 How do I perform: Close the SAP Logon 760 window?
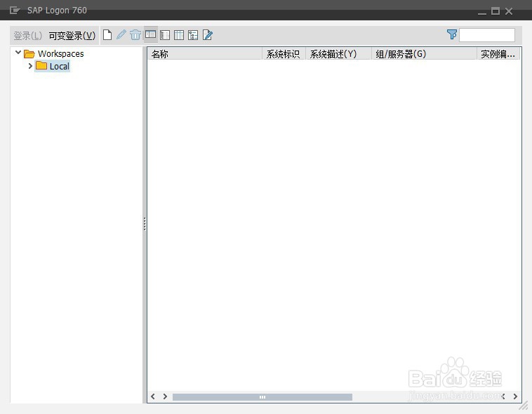click(x=509, y=11)
